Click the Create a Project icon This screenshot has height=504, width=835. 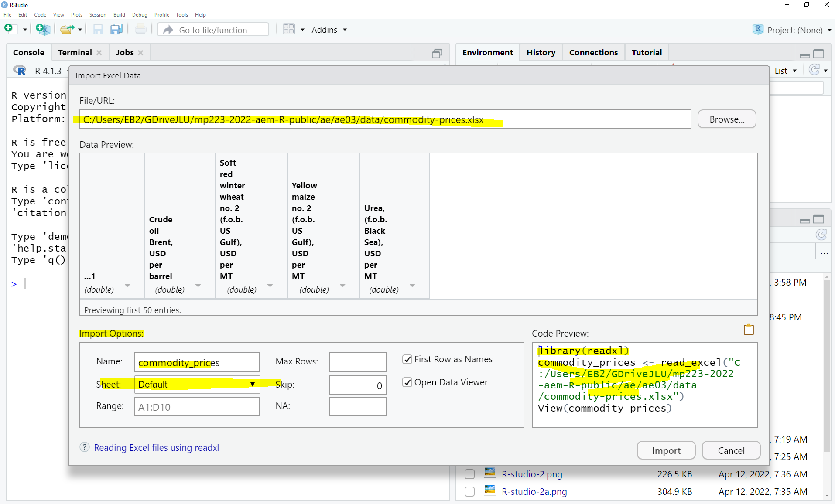tap(43, 29)
